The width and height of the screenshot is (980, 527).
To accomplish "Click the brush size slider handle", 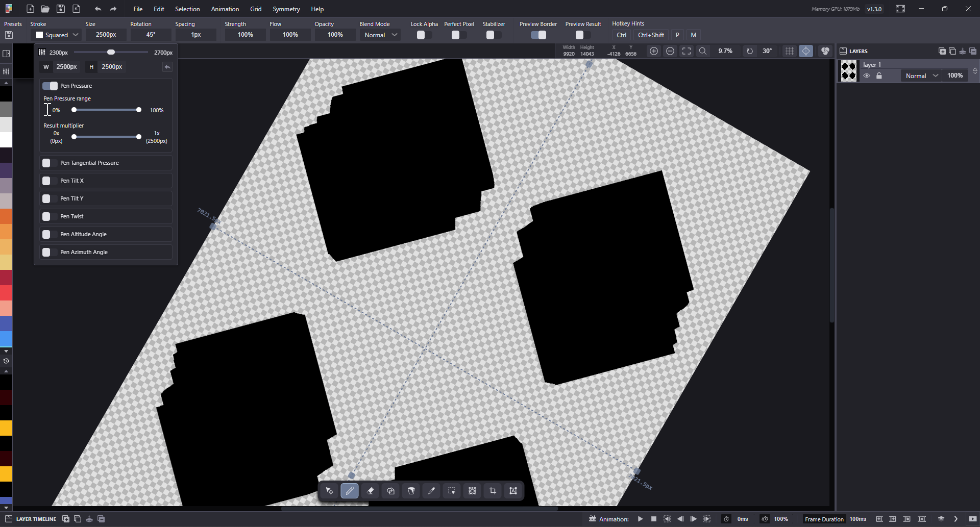I will tap(111, 52).
